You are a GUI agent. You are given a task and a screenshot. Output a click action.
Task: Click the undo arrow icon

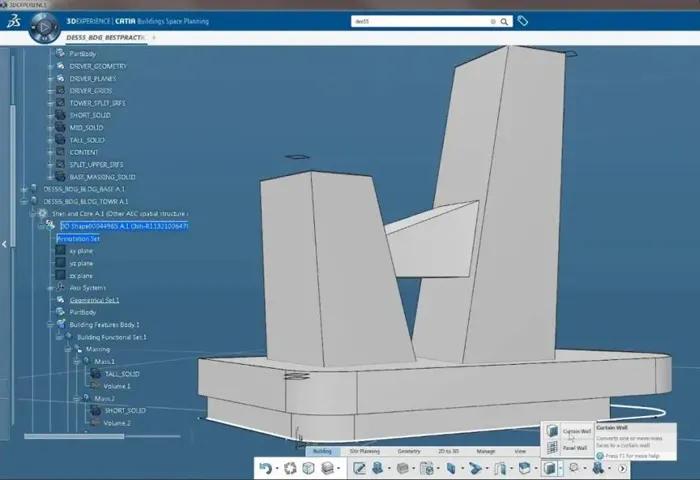coord(265,467)
